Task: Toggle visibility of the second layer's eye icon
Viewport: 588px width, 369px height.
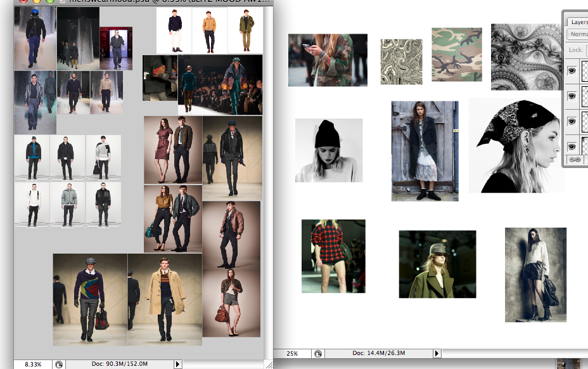Action: tap(572, 96)
